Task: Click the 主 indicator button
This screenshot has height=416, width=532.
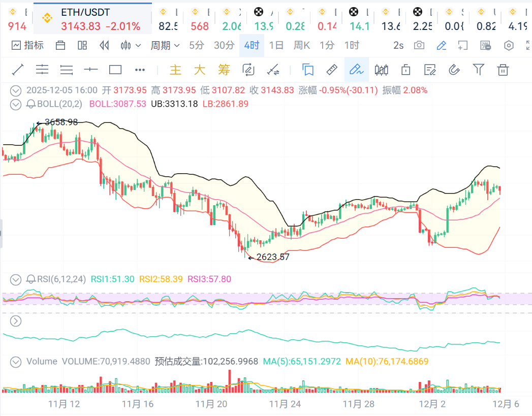Action: point(175,70)
